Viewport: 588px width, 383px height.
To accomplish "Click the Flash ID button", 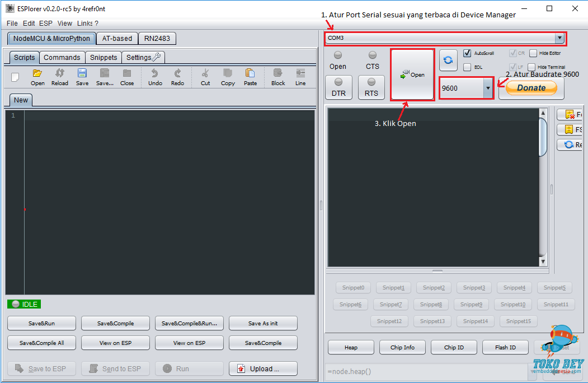I will click(505, 347).
